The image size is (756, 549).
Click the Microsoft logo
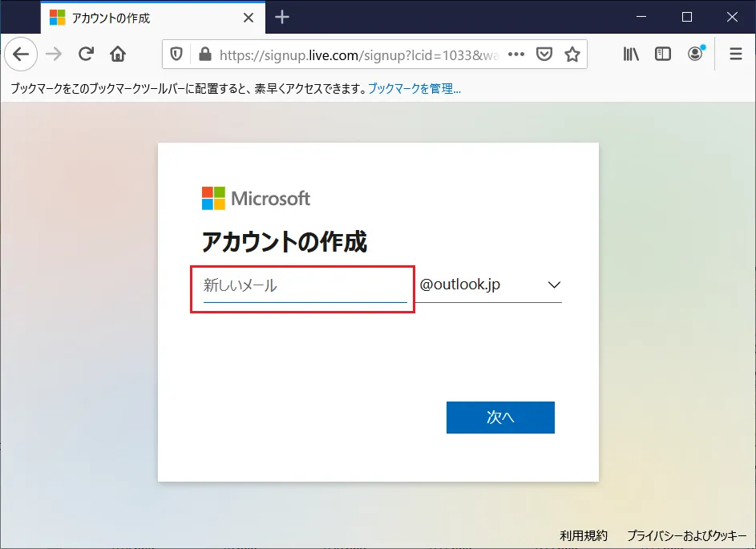256,199
